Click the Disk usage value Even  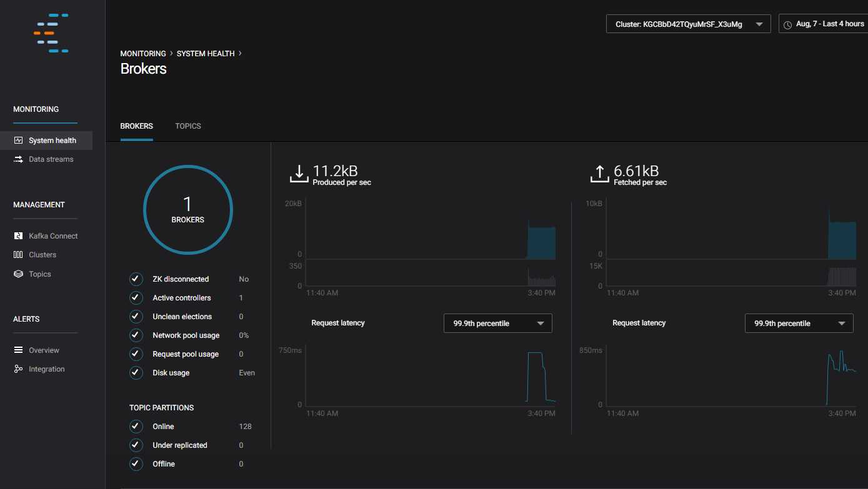pyautogui.click(x=247, y=373)
